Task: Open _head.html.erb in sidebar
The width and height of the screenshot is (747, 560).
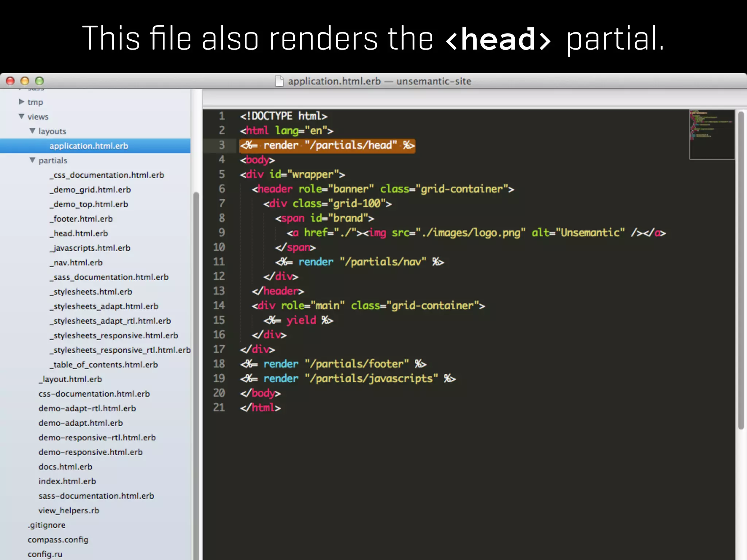Action: click(x=79, y=233)
